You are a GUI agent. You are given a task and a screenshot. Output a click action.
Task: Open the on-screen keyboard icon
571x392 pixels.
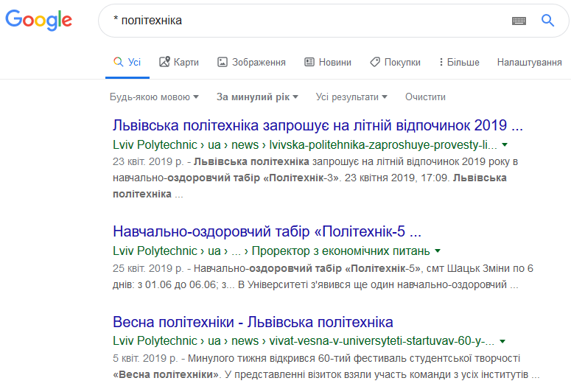coord(519,21)
